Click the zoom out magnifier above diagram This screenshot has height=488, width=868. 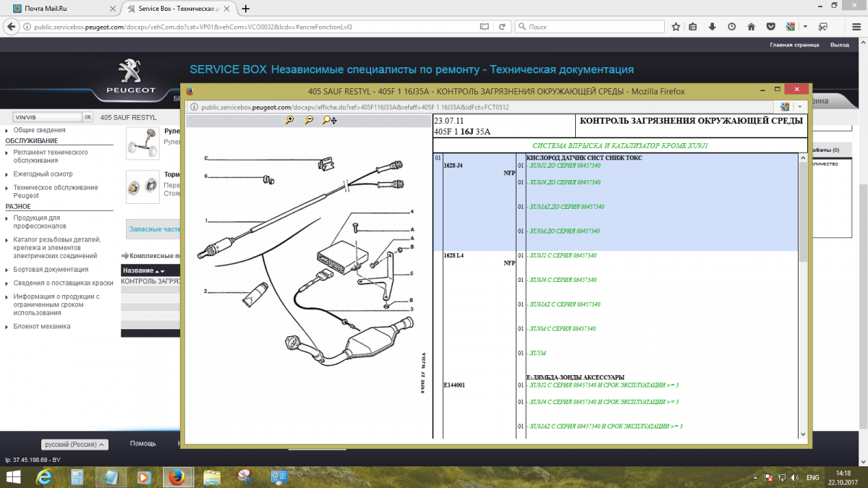tap(309, 120)
